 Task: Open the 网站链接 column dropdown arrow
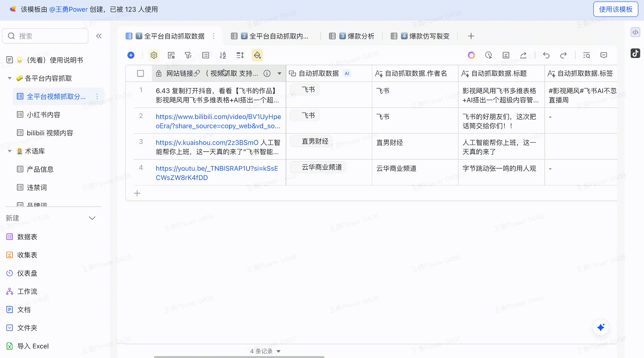pos(279,73)
